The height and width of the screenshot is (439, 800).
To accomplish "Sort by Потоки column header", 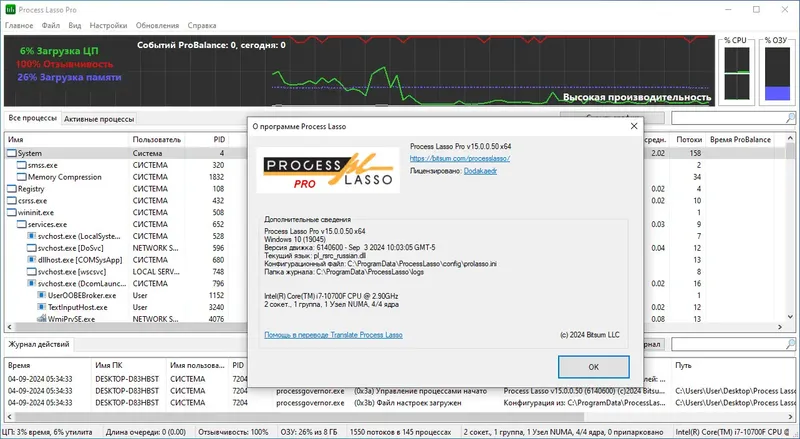I will pyautogui.click(x=689, y=139).
